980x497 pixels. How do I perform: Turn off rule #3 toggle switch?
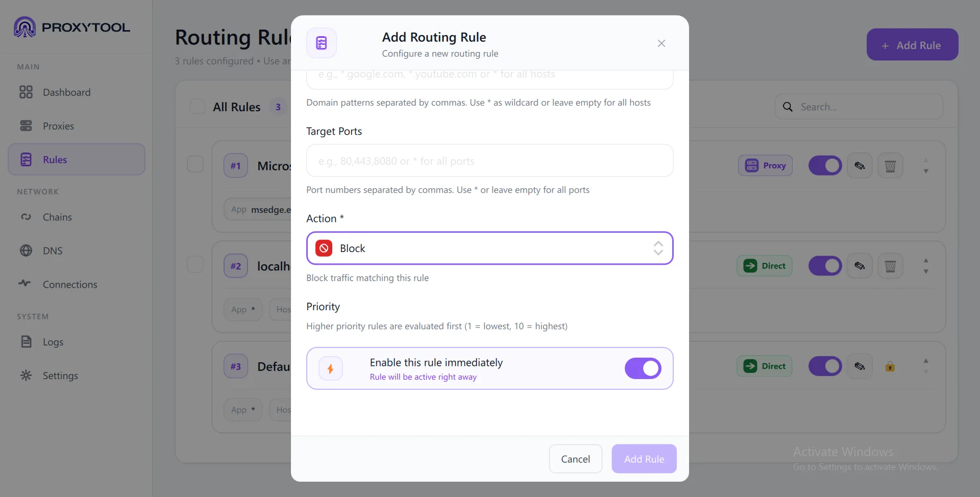pos(825,366)
